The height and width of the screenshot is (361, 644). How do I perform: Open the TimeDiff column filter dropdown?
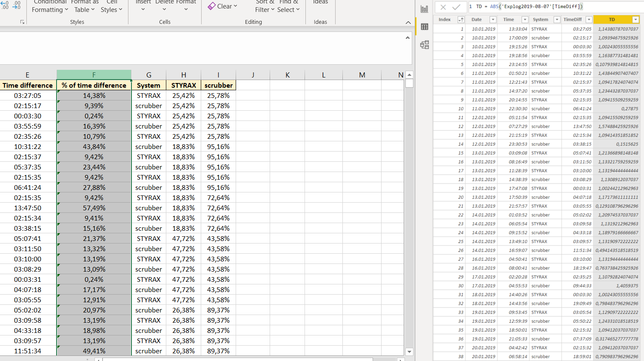(x=589, y=20)
